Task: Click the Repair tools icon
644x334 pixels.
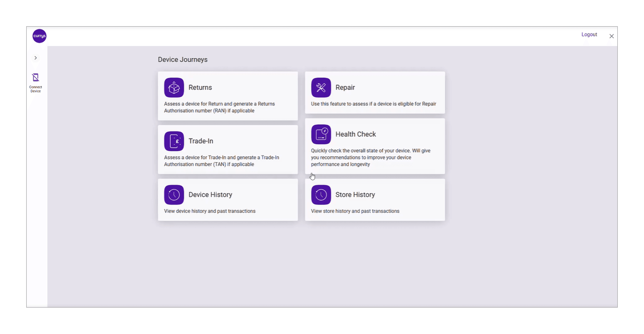Action: [x=321, y=88]
